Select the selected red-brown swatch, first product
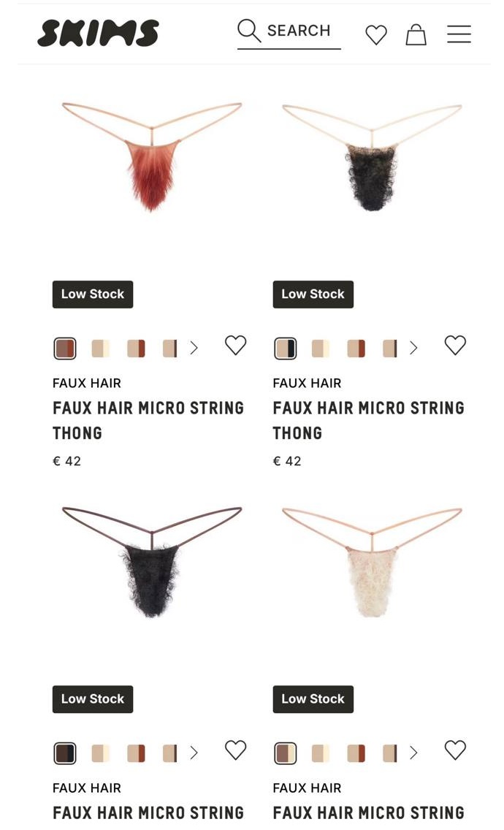Screen dimensions: 504x830 click(x=65, y=349)
